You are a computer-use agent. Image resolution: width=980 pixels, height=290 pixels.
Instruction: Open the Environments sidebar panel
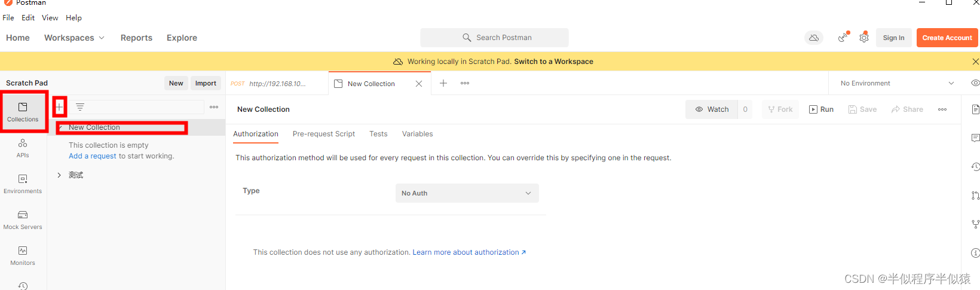point(23,184)
